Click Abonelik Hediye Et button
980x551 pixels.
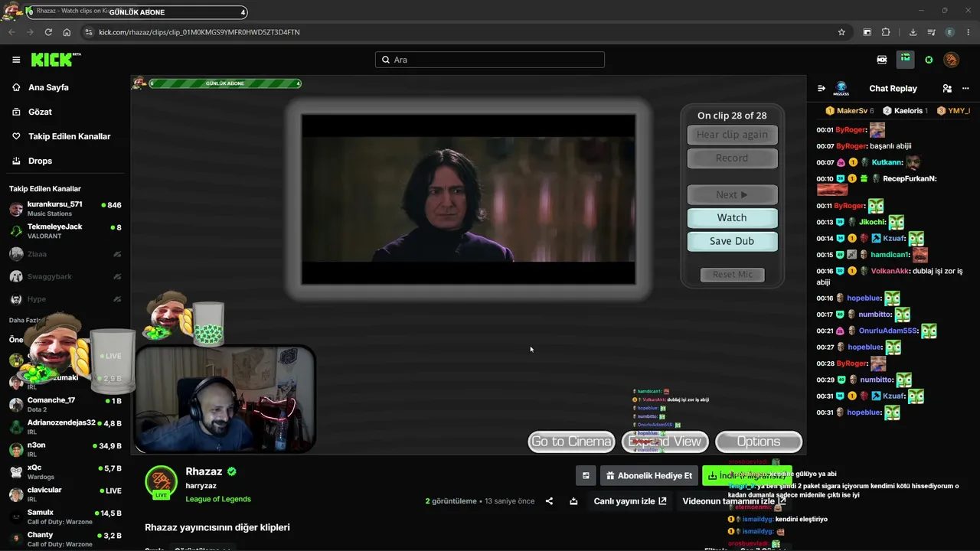(x=649, y=476)
